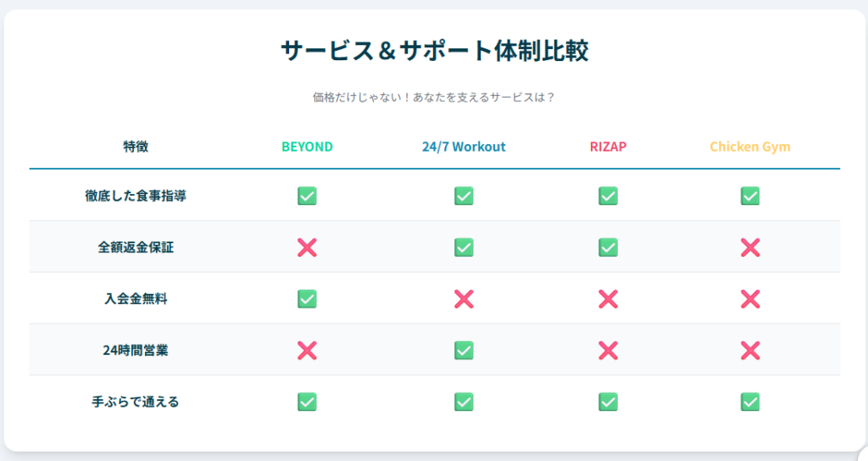
Task: Click BEYOND check icon for 手ぶらで通える
Action: click(x=307, y=402)
